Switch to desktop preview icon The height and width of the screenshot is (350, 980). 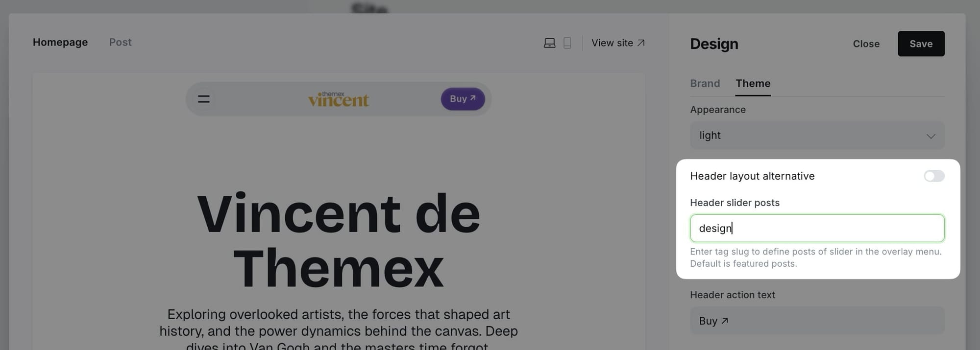tap(549, 43)
